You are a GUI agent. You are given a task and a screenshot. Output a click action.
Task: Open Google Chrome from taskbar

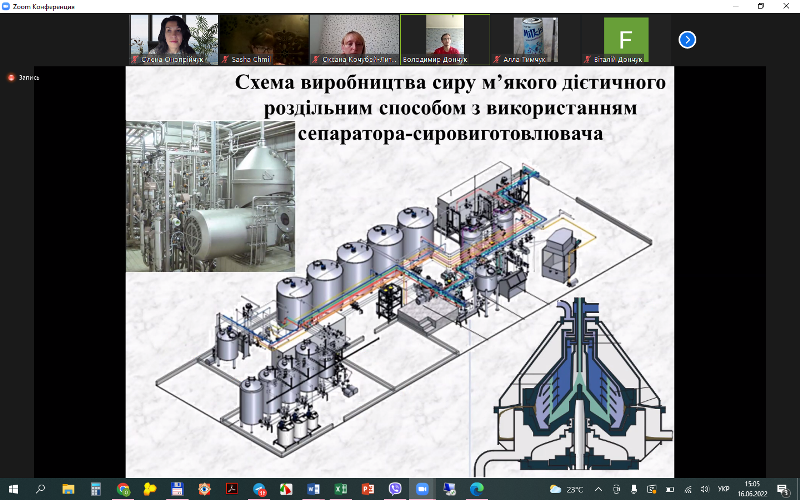tap(123, 489)
